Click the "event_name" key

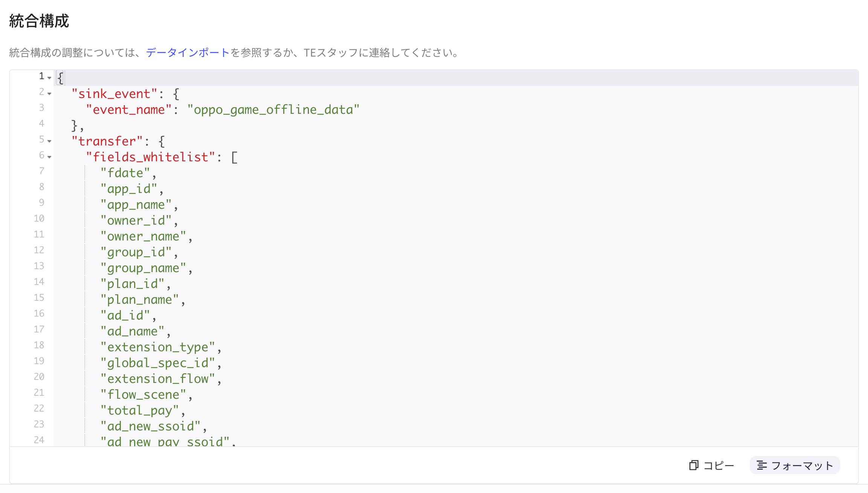129,110
